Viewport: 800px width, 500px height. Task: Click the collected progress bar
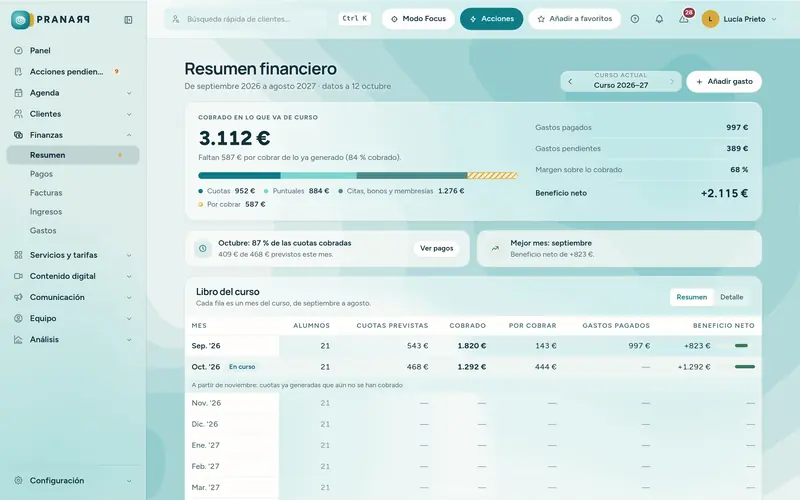point(358,176)
